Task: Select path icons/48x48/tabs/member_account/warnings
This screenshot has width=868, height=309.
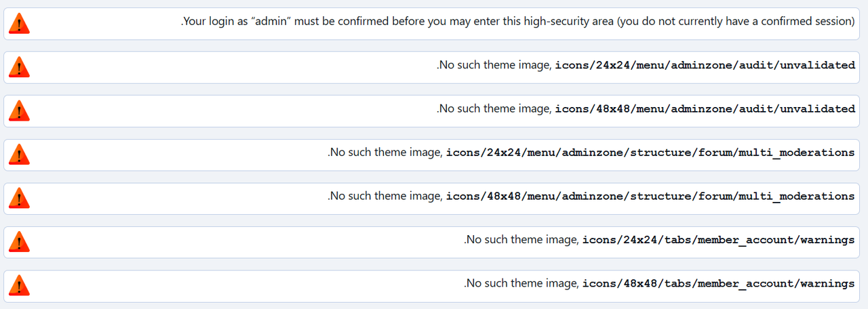Action: (x=719, y=284)
